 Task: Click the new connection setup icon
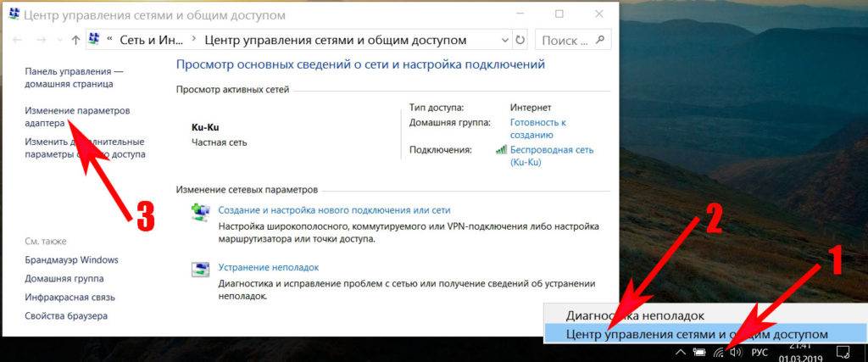[x=202, y=211]
